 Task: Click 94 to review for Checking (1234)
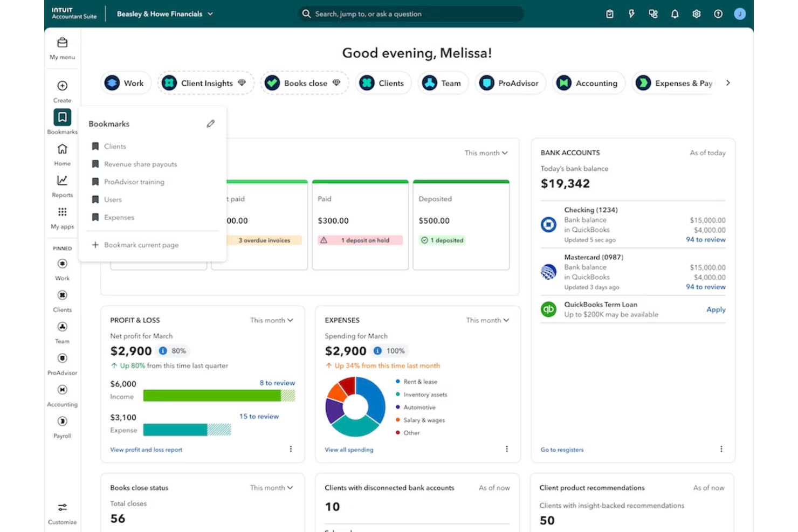[x=706, y=239]
